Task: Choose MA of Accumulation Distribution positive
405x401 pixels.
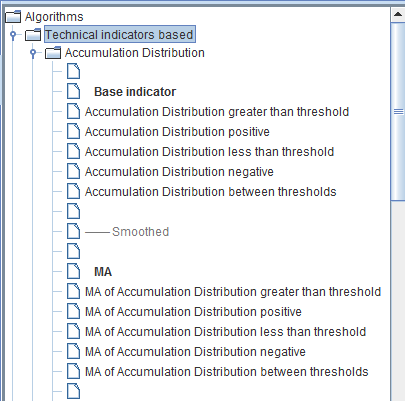Action: click(193, 312)
